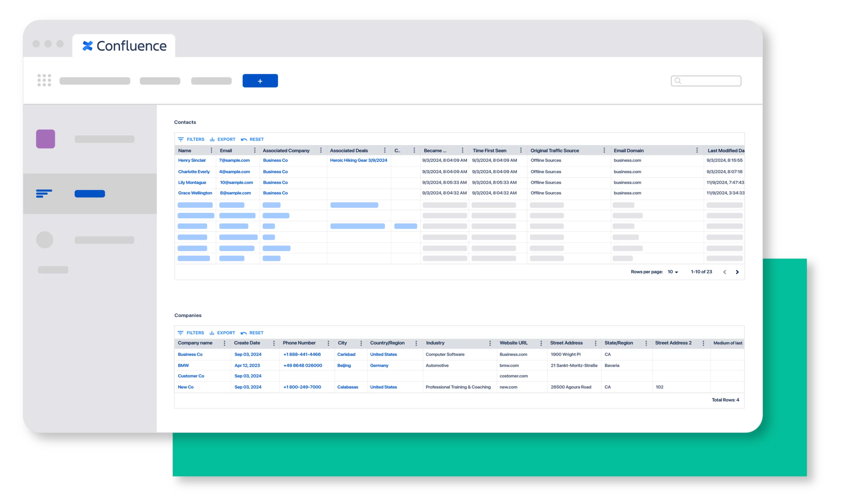Open the Company name column menu
853x504 pixels.
coord(224,343)
